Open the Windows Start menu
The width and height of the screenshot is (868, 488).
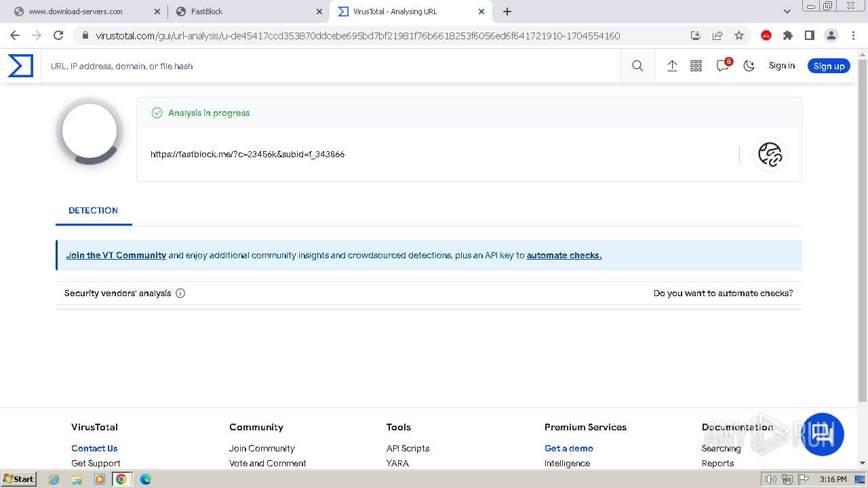pos(18,479)
